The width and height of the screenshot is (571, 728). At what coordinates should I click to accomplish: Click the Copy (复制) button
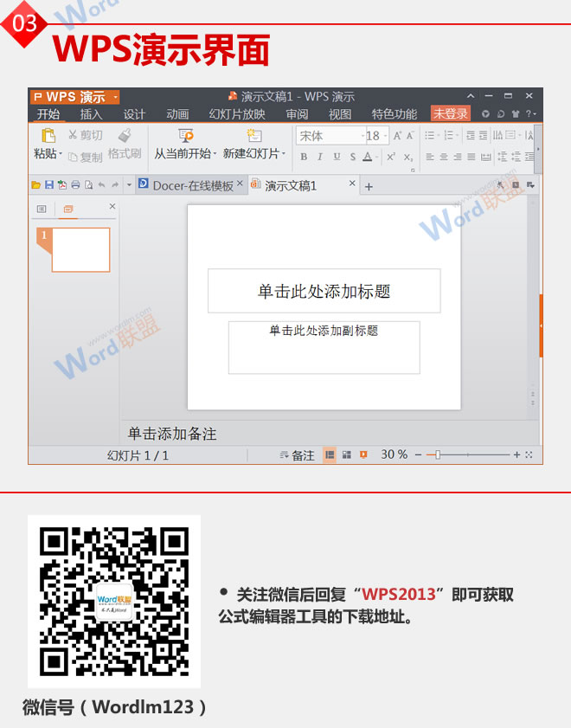(x=85, y=158)
